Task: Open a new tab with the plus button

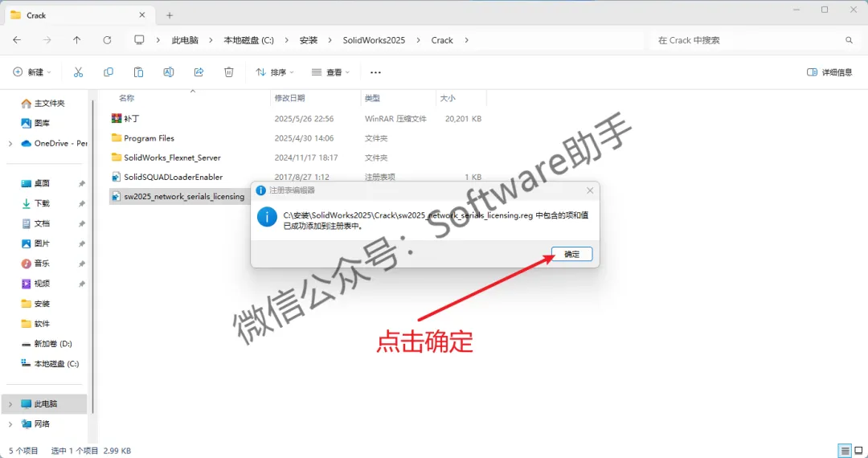Action: (x=170, y=15)
